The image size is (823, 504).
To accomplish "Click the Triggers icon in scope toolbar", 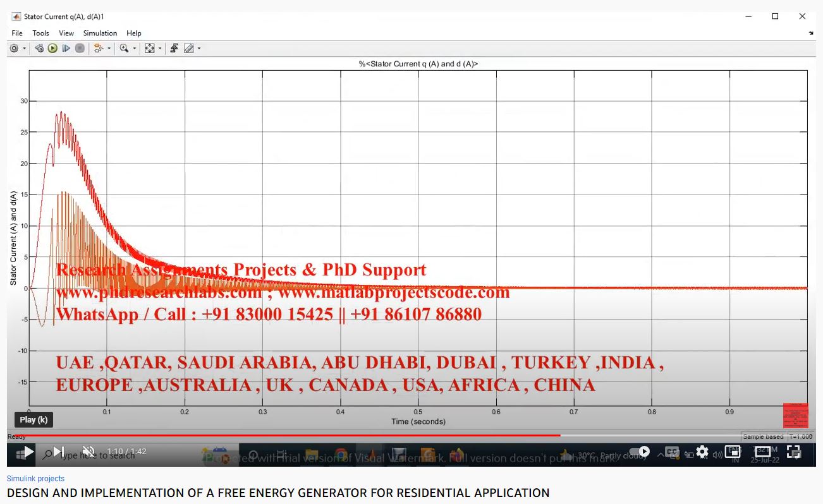I will (x=174, y=49).
